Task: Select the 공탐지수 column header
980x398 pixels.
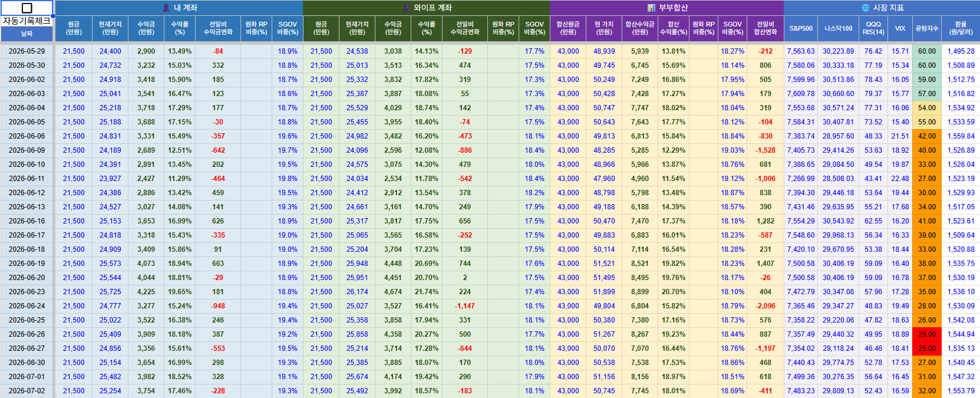Action: 926,28
